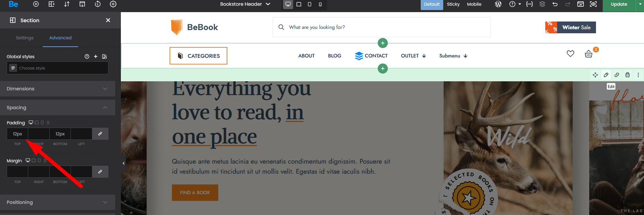The height and width of the screenshot is (215, 644).
Task: Close the Section panel
Action: point(108,20)
